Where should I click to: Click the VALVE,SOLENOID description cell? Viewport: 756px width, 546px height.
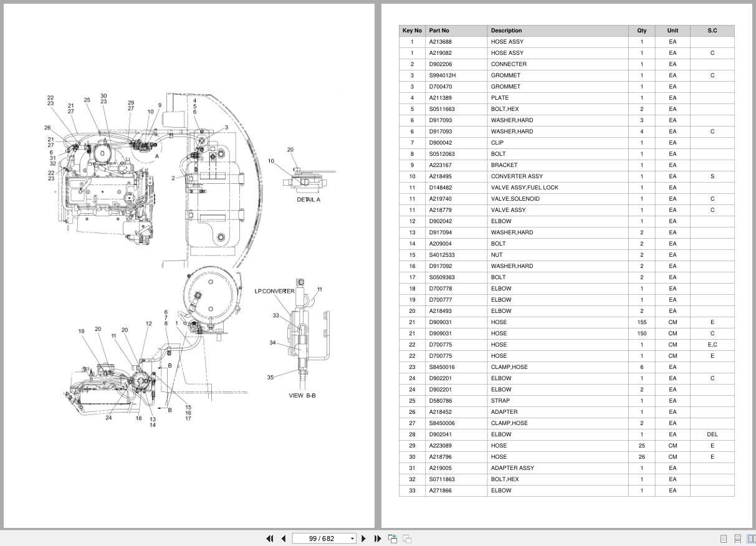tap(558, 199)
